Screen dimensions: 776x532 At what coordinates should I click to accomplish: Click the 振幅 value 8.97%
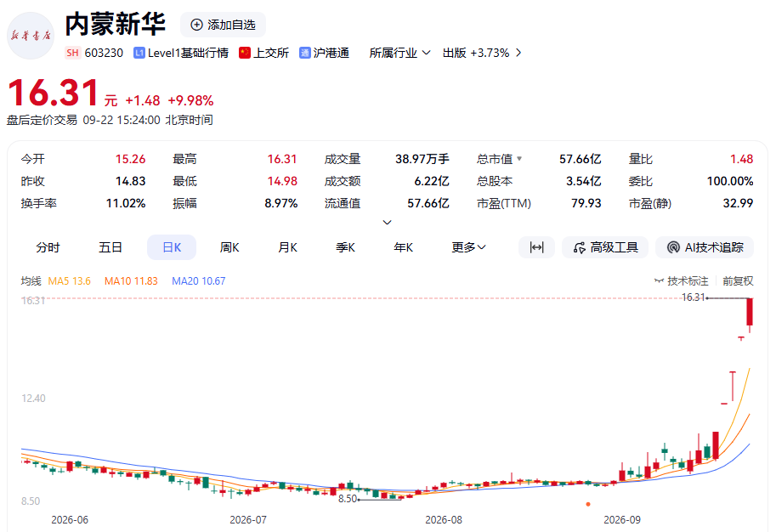tap(280, 203)
